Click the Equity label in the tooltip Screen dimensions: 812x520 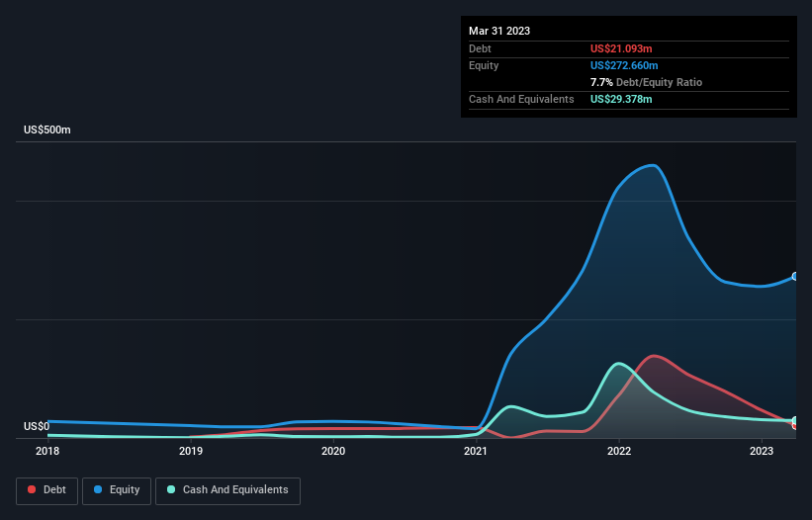click(x=484, y=65)
